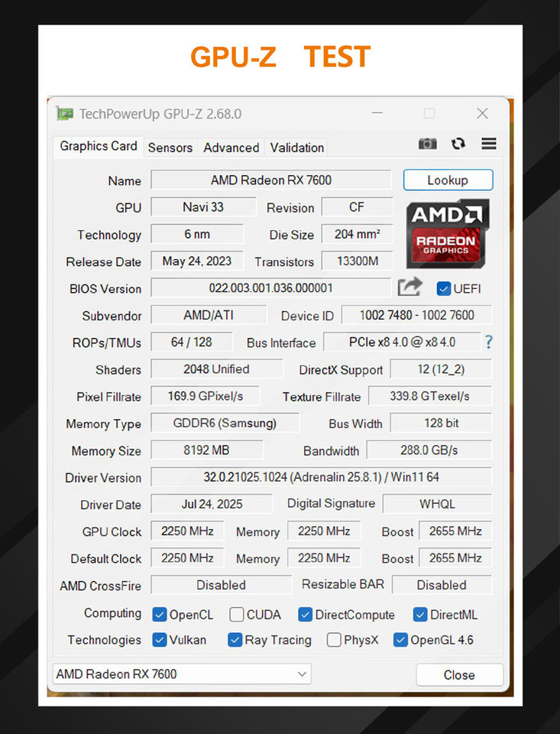The height and width of the screenshot is (734, 560).
Task: Click the Bandwidth value 288.0 GB/s
Action: pyautogui.click(x=429, y=450)
